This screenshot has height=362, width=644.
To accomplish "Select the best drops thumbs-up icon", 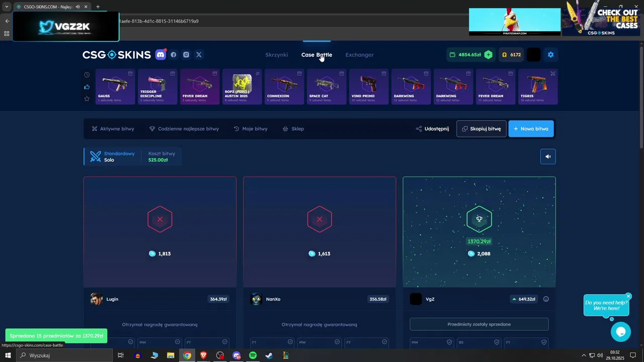I will pyautogui.click(x=87, y=87).
